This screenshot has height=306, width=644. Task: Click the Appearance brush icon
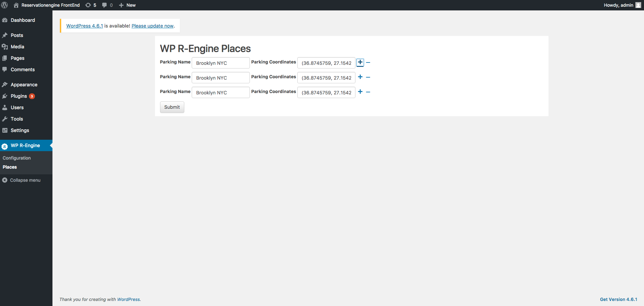coord(5,85)
